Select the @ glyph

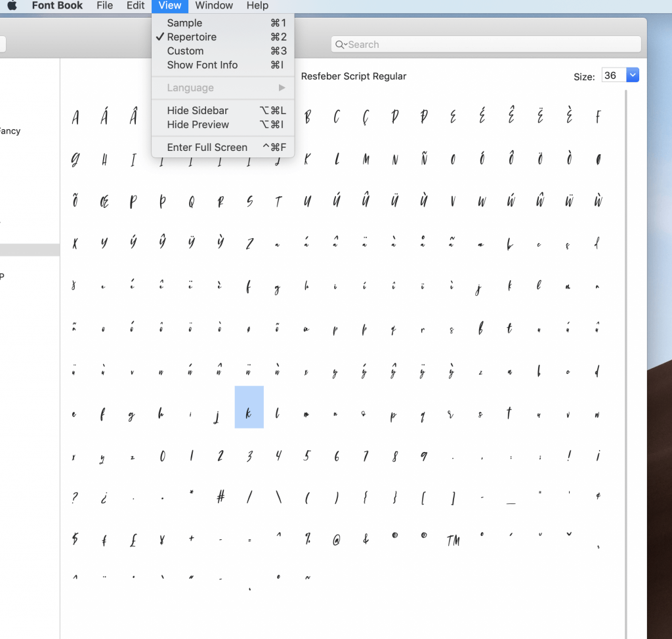[x=337, y=541]
